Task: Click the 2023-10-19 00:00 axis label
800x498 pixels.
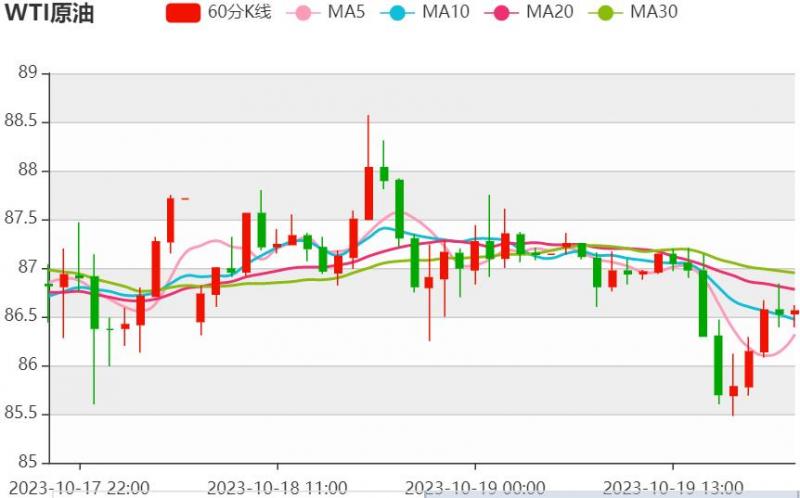Action: click(475, 488)
